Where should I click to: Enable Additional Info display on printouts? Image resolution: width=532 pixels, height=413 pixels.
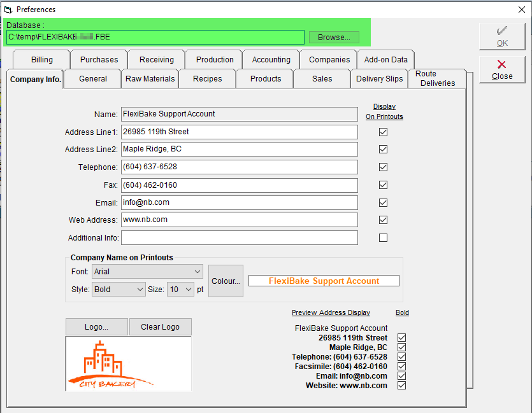[383, 238]
